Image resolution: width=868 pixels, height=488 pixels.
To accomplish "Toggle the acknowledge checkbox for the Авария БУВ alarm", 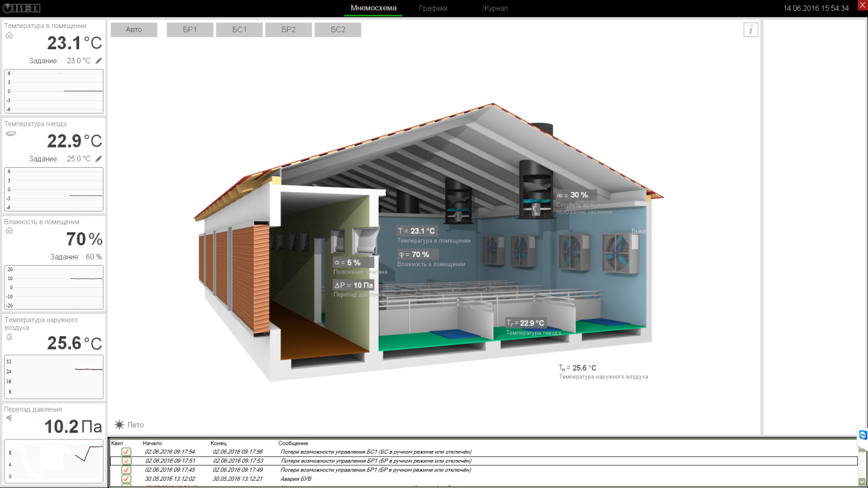I will [x=127, y=479].
